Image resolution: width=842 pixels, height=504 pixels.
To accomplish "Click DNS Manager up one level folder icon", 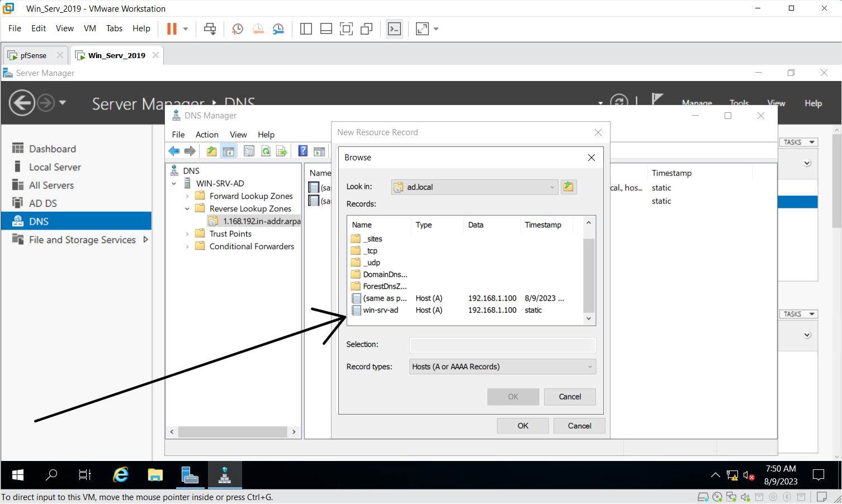I will [x=211, y=151].
